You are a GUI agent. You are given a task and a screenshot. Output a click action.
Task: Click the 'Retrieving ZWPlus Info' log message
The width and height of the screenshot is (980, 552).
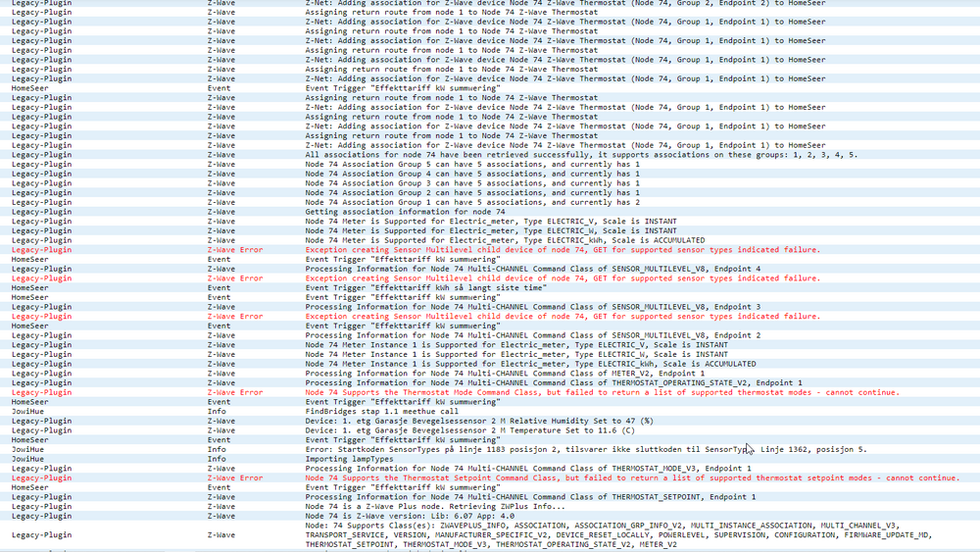pyautogui.click(x=434, y=507)
